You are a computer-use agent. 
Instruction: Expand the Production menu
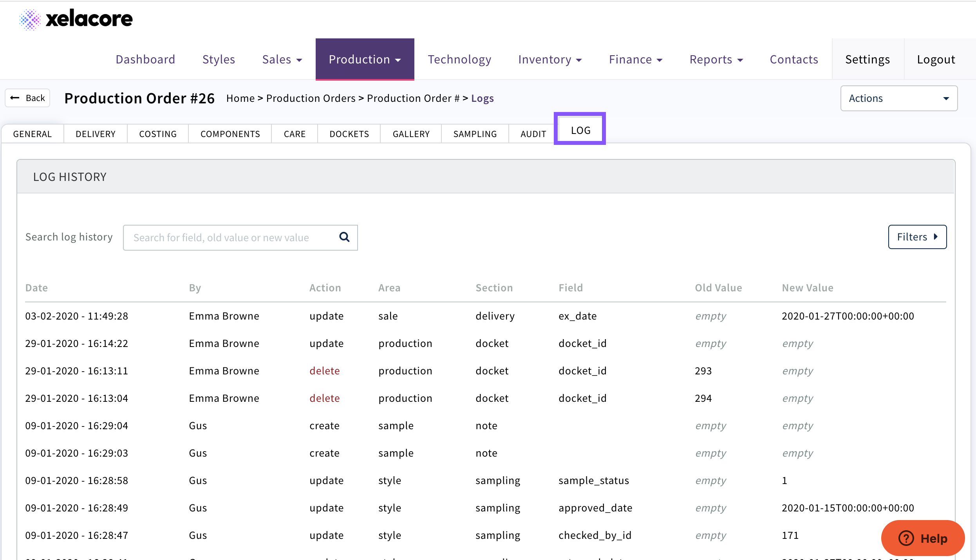coord(365,60)
